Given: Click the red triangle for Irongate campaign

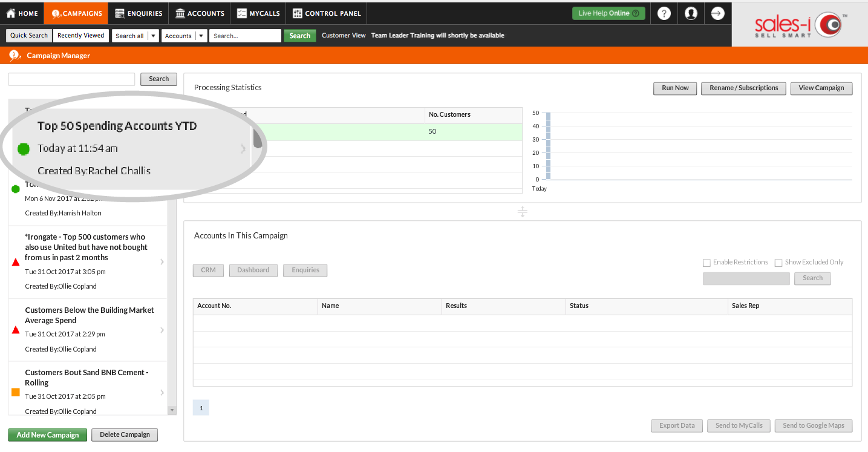Looking at the screenshot, I should pyautogui.click(x=16, y=262).
